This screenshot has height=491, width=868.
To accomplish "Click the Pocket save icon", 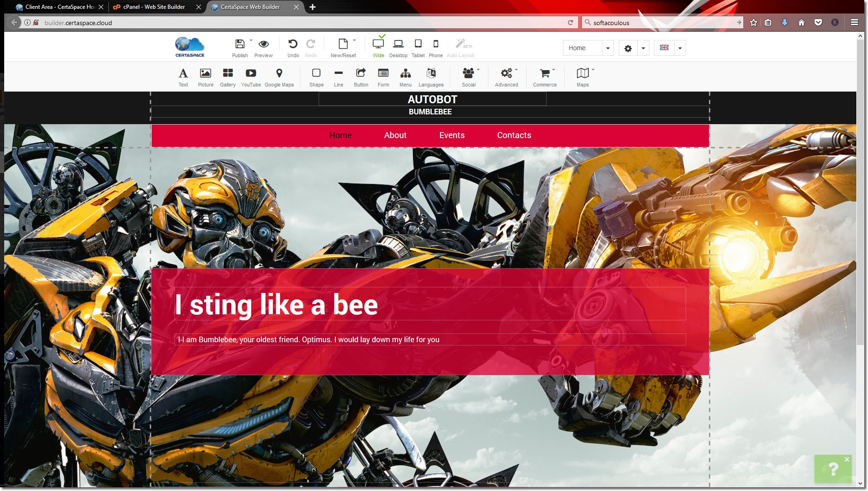I will click(818, 22).
